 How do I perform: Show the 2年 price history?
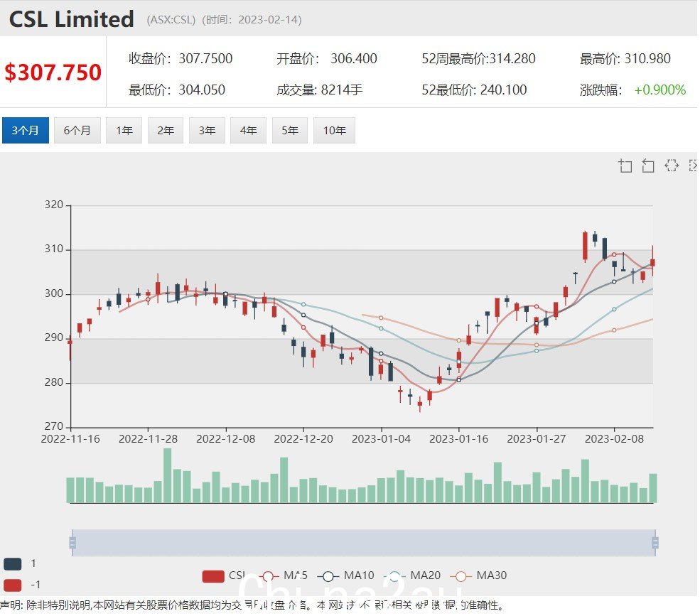click(166, 130)
